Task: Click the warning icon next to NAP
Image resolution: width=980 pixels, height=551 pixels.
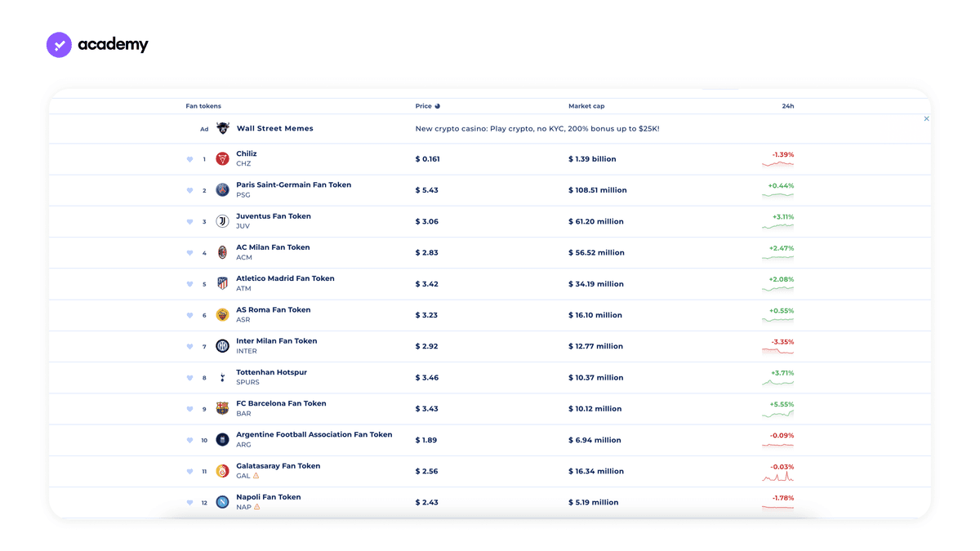Action: pyautogui.click(x=256, y=507)
